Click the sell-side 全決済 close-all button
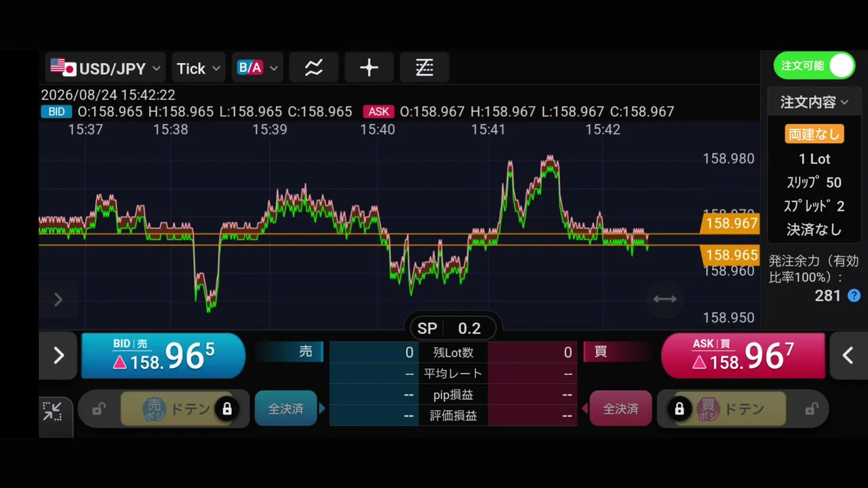This screenshot has width=868, height=488. click(x=285, y=409)
